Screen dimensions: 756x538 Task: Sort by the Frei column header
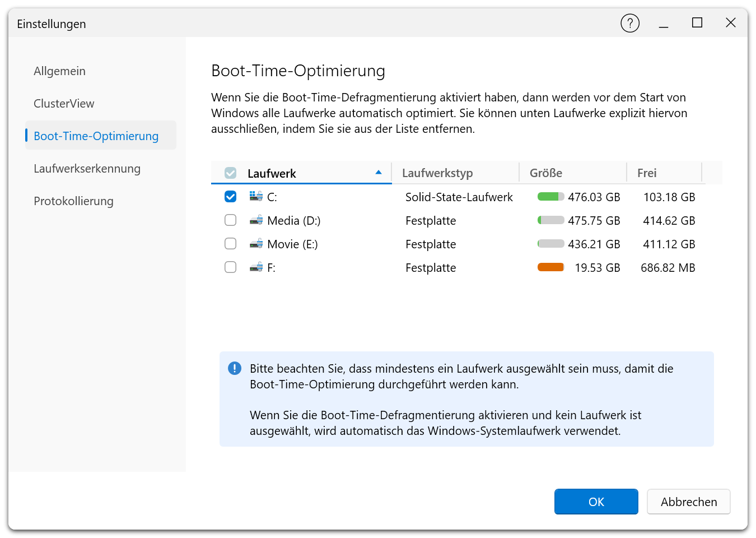tap(664, 173)
